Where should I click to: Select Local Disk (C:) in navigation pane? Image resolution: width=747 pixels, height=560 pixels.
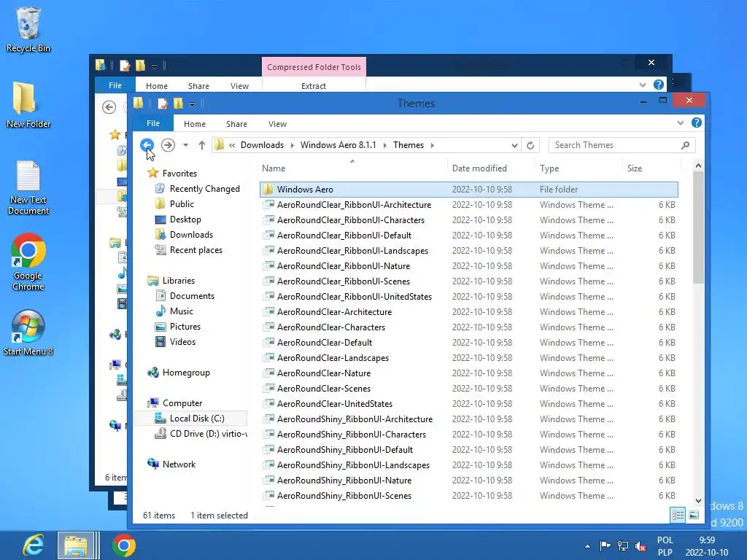pos(197,419)
